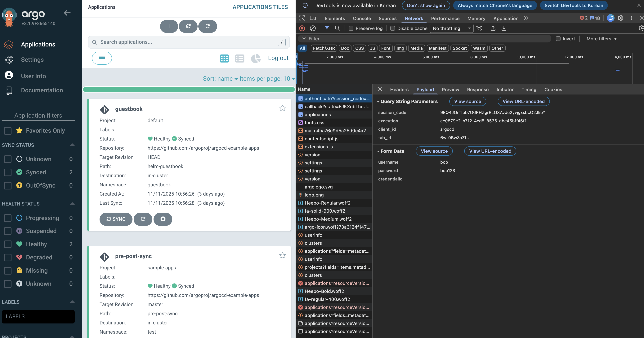Check the Disable cache option

pyautogui.click(x=392, y=28)
